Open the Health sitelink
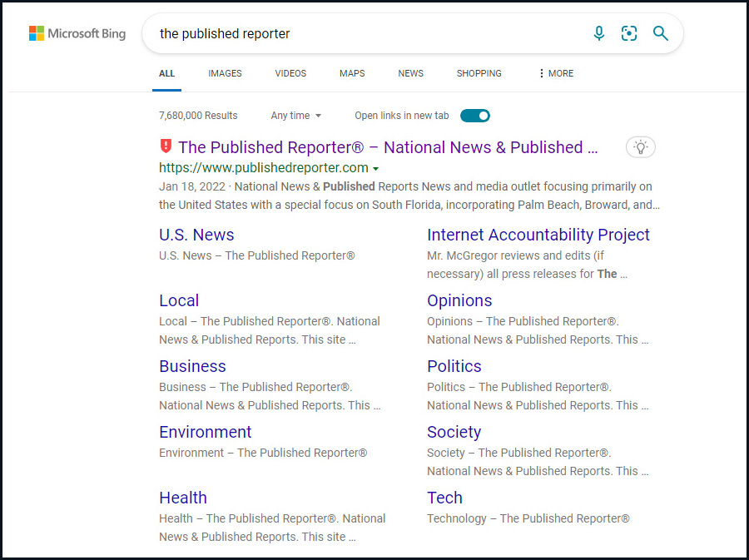This screenshot has width=749, height=560. click(x=183, y=498)
